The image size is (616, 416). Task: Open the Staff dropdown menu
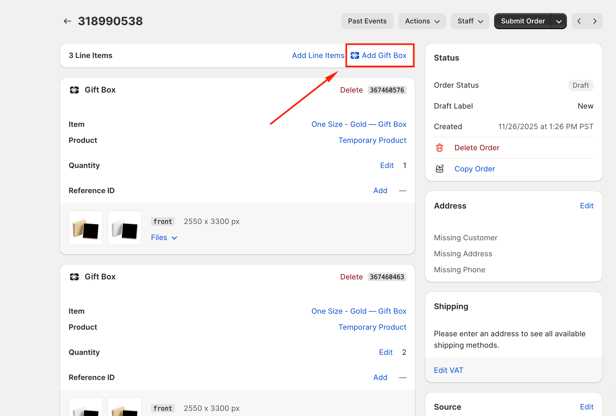470,21
